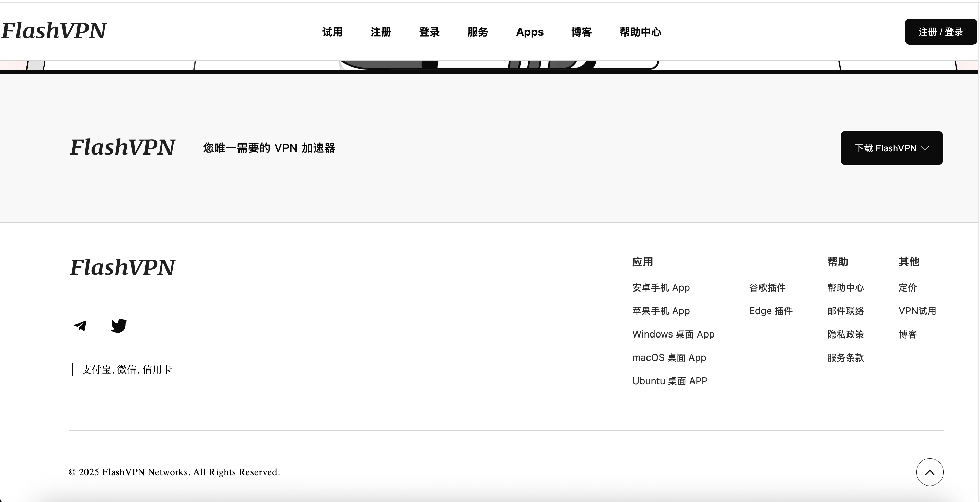This screenshot has height=502, width=980.
Task: Open the VPN试用 link
Action: click(917, 311)
